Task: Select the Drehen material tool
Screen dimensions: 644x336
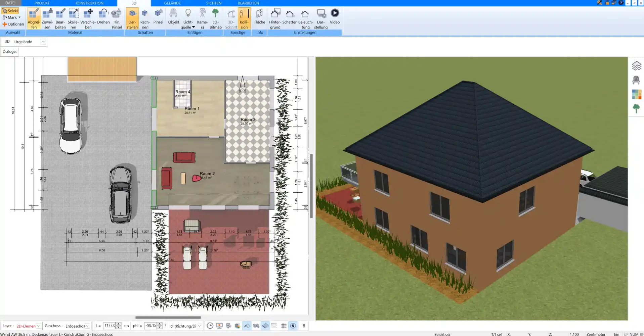Action: [103, 16]
